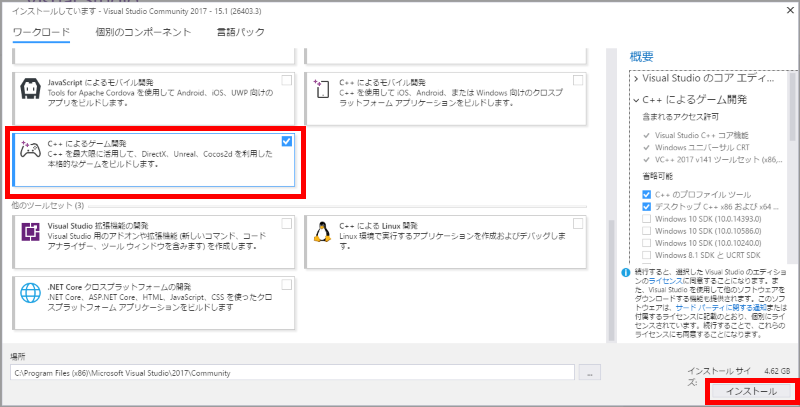The height and width of the screenshot is (407, 800).
Task: Check the C++ mobile development workload
Action: [578, 81]
